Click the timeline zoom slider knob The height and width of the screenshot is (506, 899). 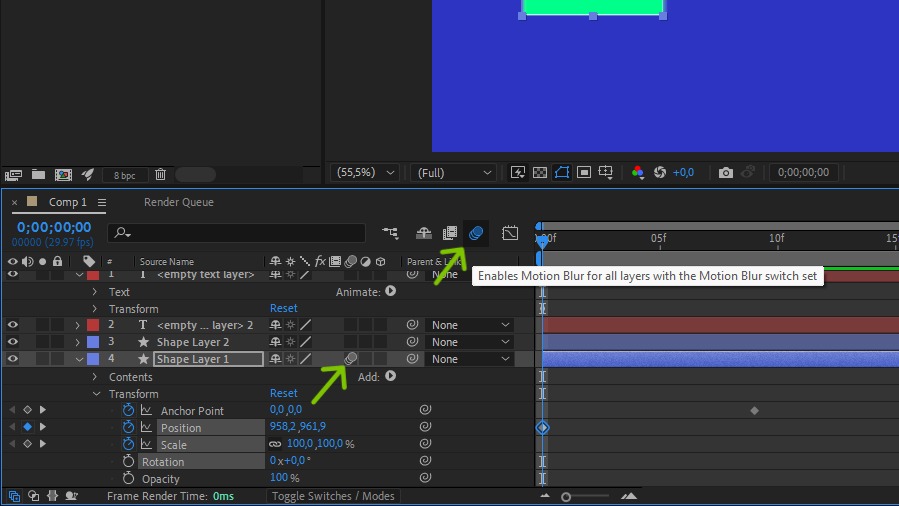pyautogui.click(x=566, y=497)
